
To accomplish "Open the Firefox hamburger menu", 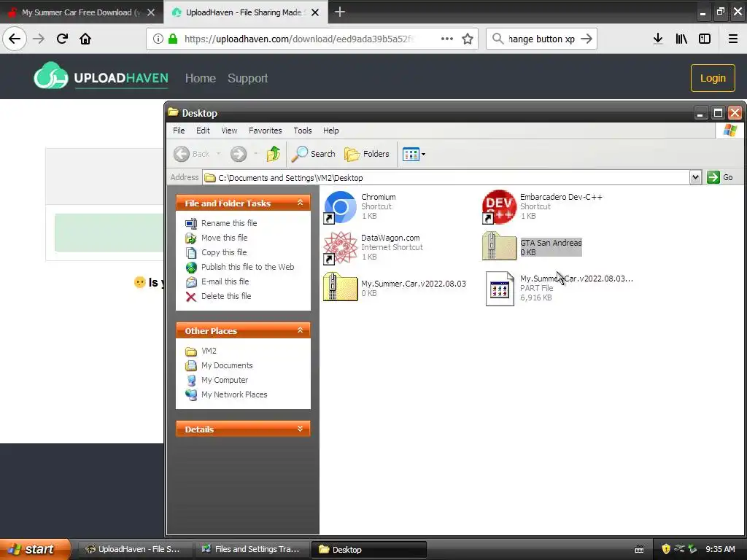I will coord(733,39).
